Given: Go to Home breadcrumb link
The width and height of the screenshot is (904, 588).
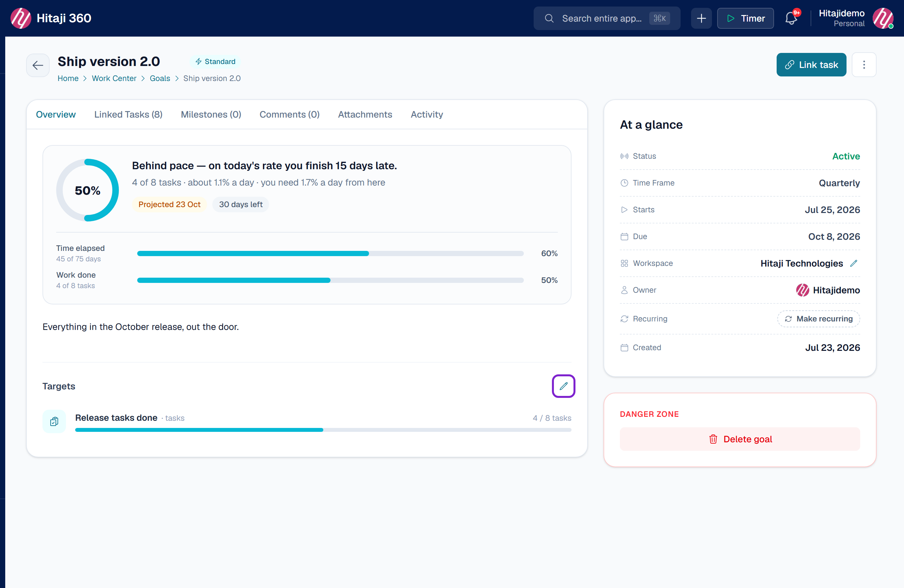Looking at the screenshot, I should click(x=68, y=78).
